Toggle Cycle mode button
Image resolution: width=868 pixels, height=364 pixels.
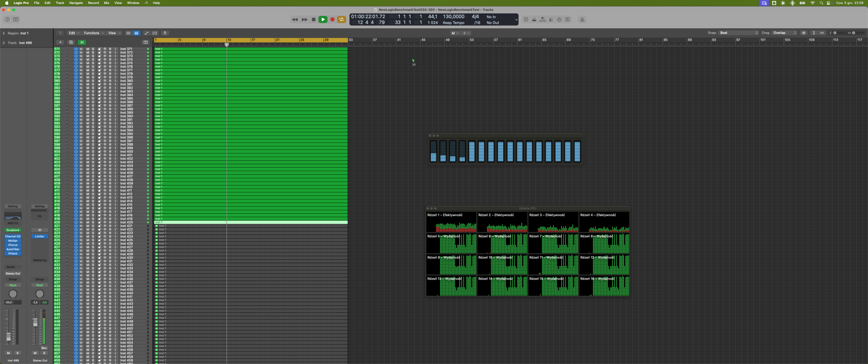(342, 20)
